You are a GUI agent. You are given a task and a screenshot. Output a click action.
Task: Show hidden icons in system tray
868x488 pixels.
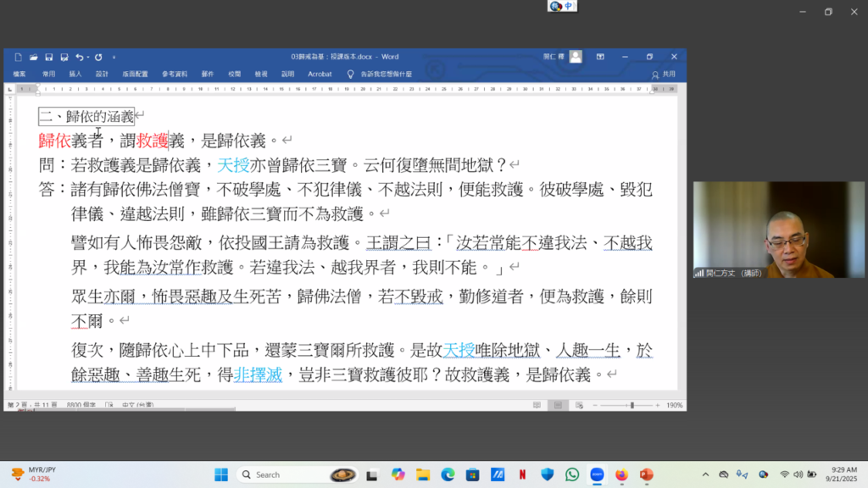pos(705,474)
